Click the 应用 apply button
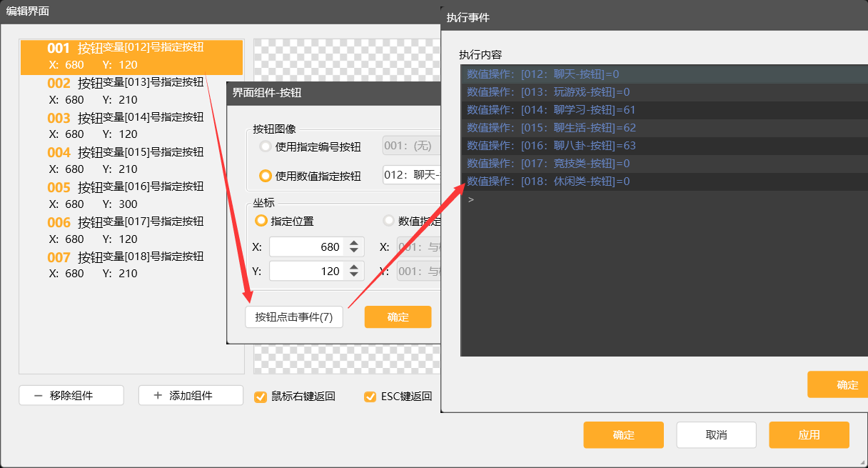Viewport: 868px width, 468px height. [809, 435]
